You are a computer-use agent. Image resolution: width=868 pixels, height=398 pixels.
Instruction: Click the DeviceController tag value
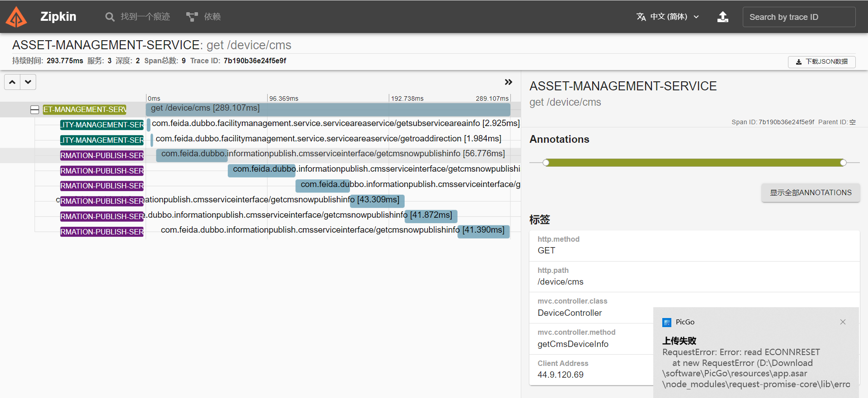coord(570,313)
